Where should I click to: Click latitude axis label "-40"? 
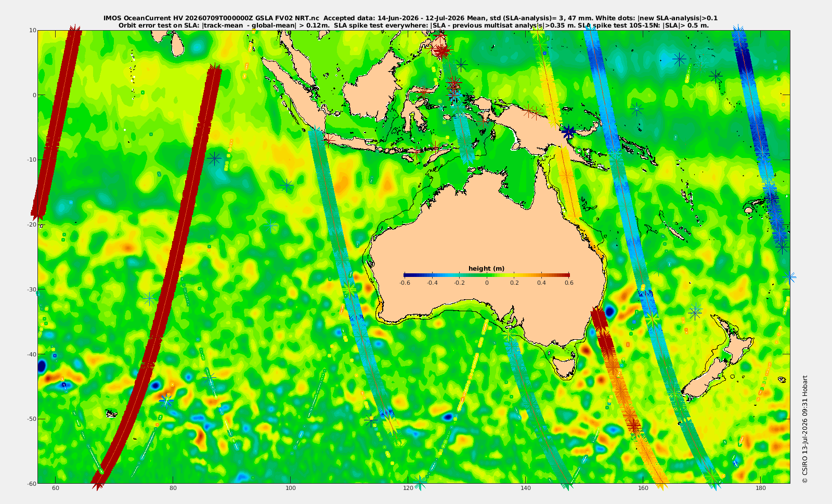pyautogui.click(x=31, y=354)
